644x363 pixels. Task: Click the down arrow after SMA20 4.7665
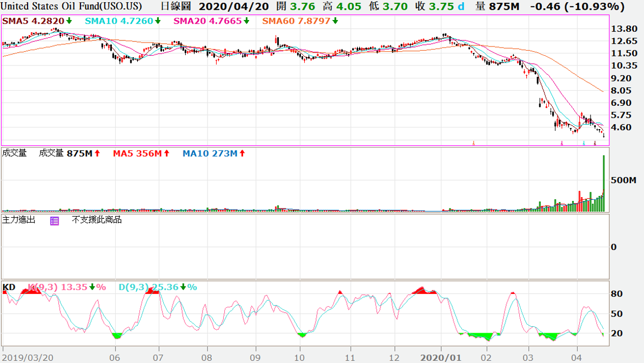pyautogui.click(x=246, y=21)
